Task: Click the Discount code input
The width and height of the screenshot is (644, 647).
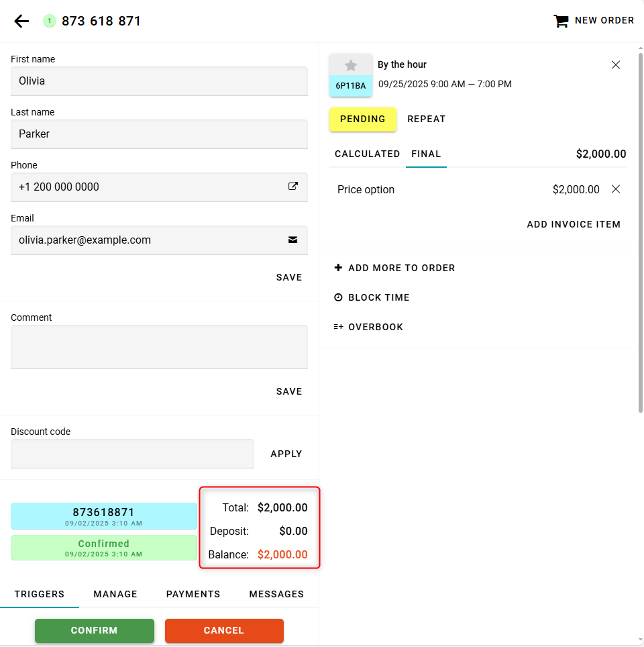Action: coord(132,454)
